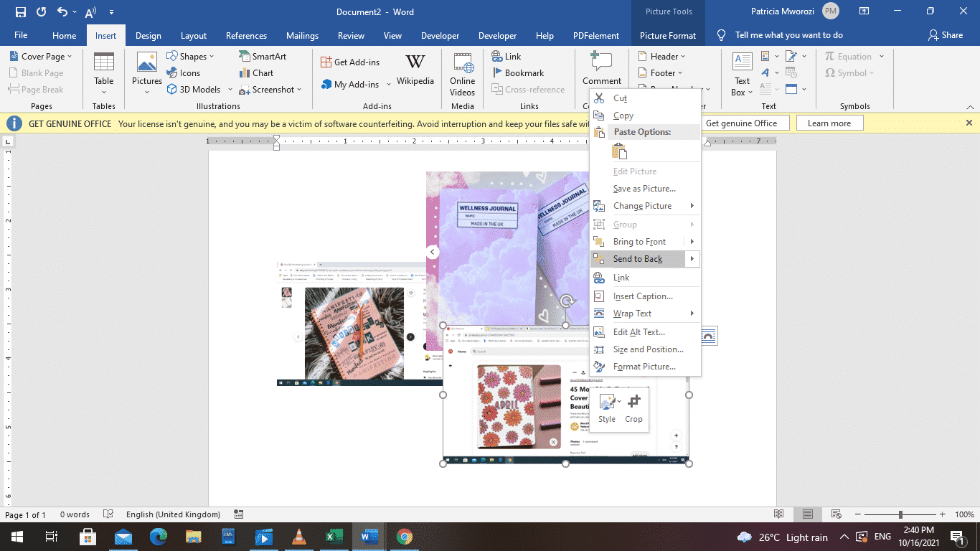Open proofing errors from the status bar
This screenshot has width=980, height=551.
109,514
